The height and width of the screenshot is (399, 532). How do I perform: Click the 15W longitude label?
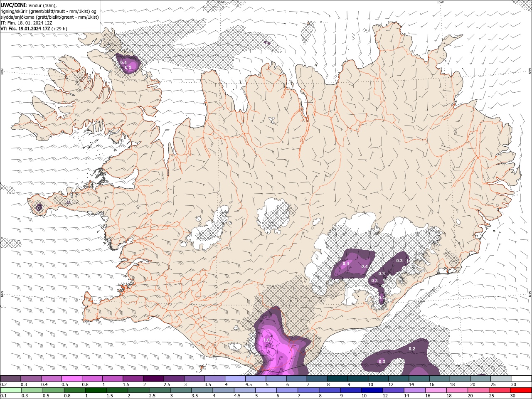[440, 2]
